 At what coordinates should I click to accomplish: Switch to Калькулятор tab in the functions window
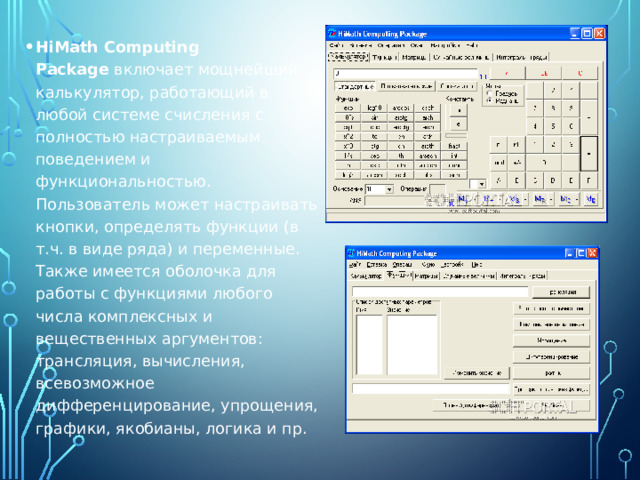(x=366, y=276)
